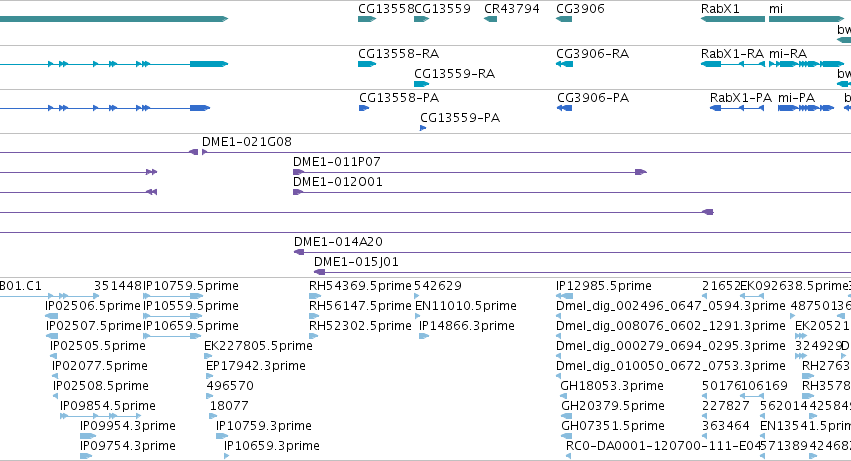Image resolution: width=851 pixels, height=461 pixels.
Task: Click the IP02508.5prime EST label
Action: pos(101,386)
